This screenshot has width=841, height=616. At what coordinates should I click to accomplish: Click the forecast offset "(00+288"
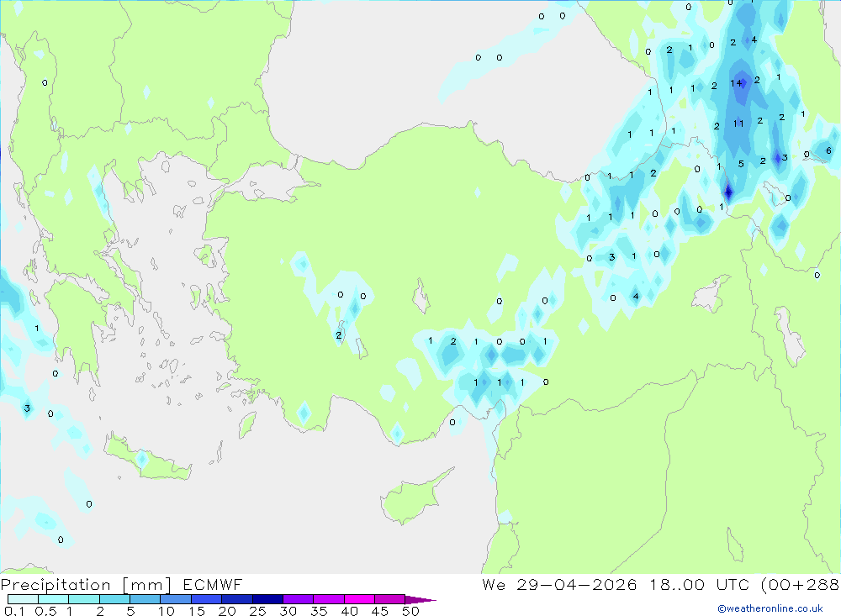[x=800, y=584]
